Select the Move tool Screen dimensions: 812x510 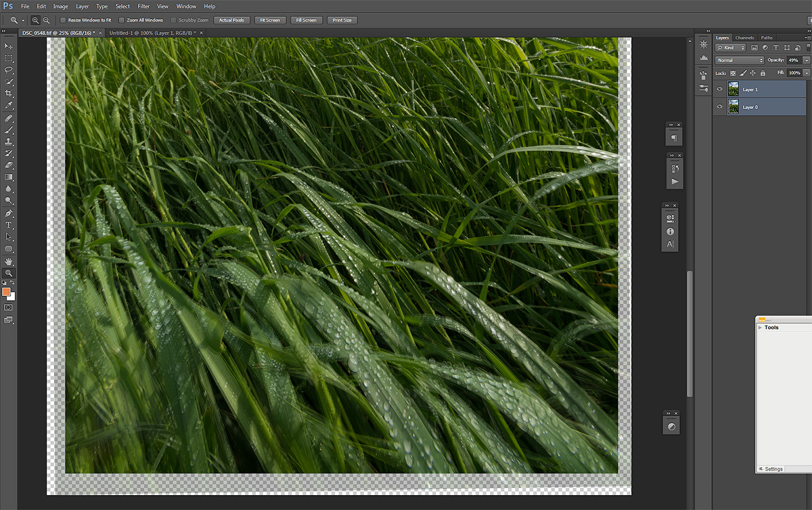(x=9, y=45)
